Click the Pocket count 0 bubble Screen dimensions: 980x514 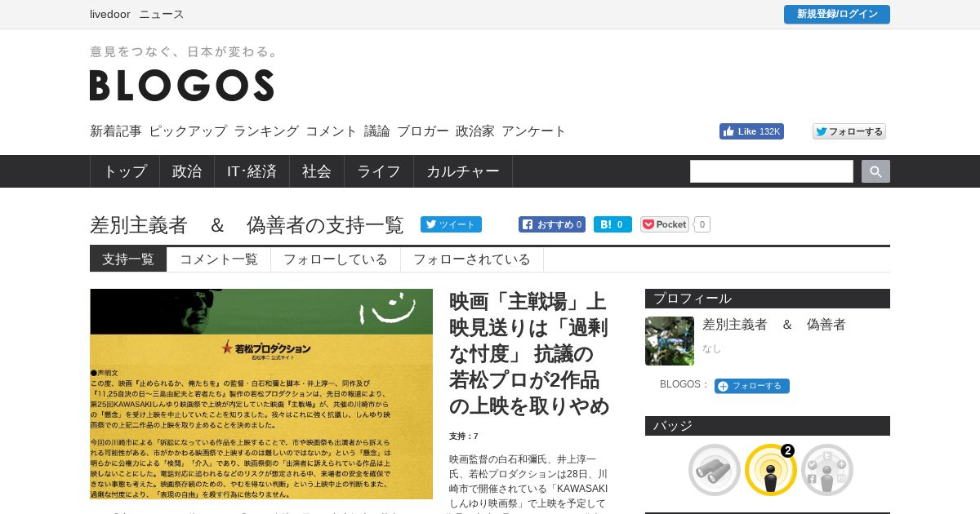click(x=702, y=224)
